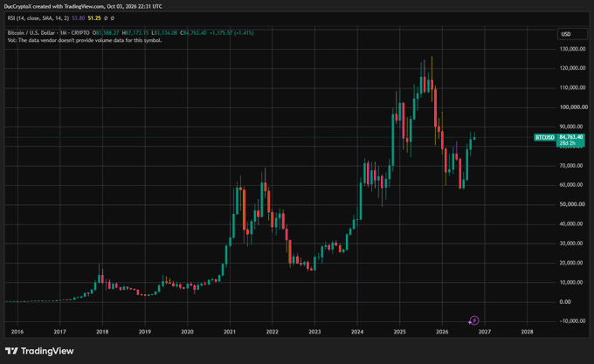
Task: Click the 2016 label on the time axis
Action: point(17,332)
